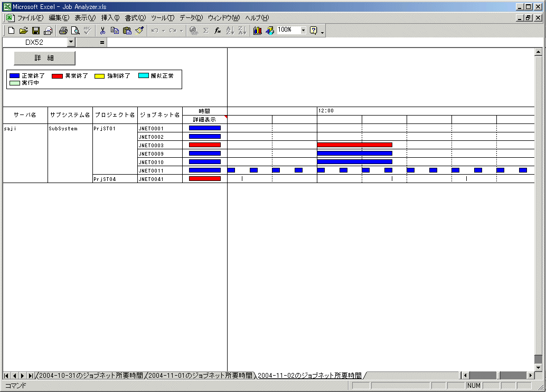546x392 pixels.
Task: Click the 詳細 button
Action: pyautogui.click(x=44, y=58)
